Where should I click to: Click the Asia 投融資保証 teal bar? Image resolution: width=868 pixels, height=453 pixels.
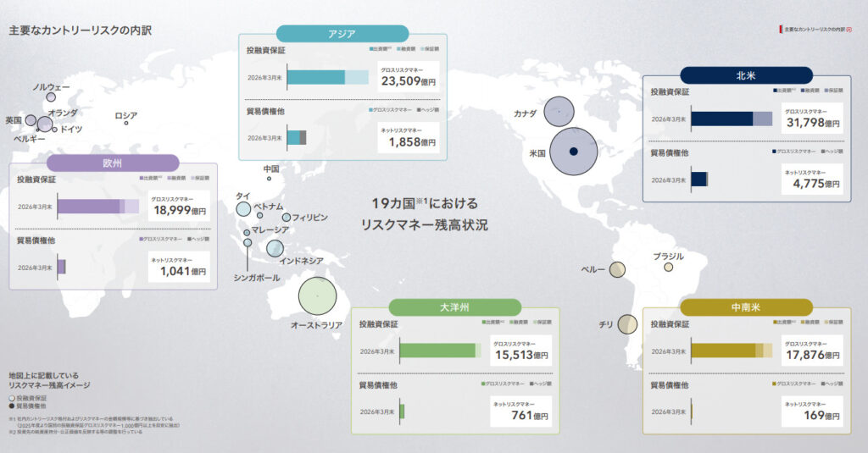[328, 77]
